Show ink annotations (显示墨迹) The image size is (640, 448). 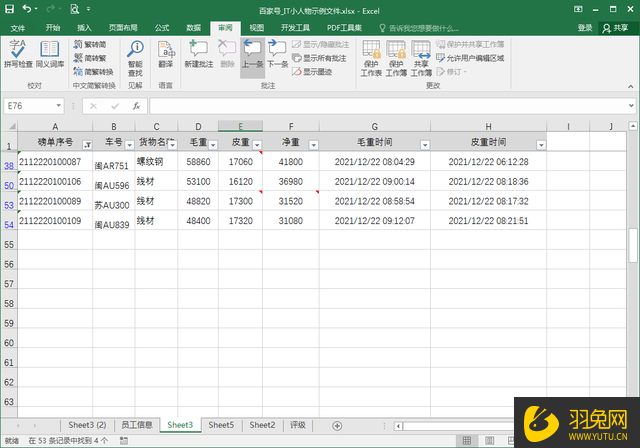(313, 72)
